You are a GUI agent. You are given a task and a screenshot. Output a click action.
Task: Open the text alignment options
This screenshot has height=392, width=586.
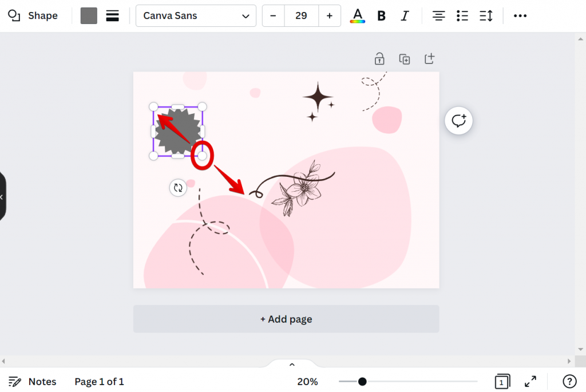coord(438,15)
